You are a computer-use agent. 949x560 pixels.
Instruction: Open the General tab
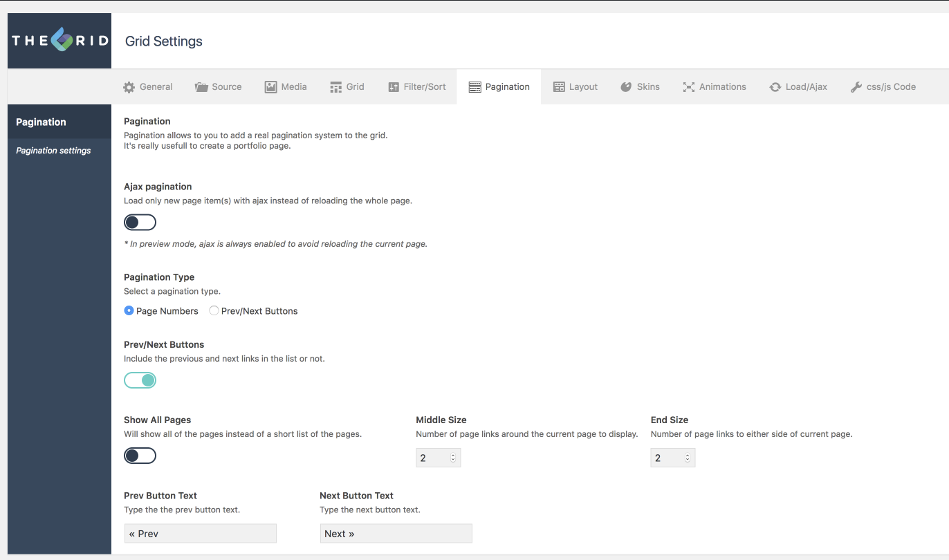[148, 87]
